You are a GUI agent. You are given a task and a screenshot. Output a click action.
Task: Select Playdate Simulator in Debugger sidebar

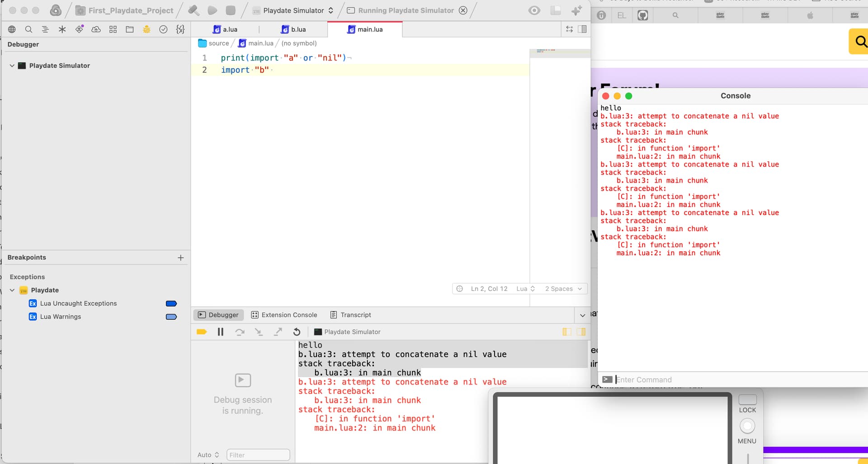click(59, 66)
